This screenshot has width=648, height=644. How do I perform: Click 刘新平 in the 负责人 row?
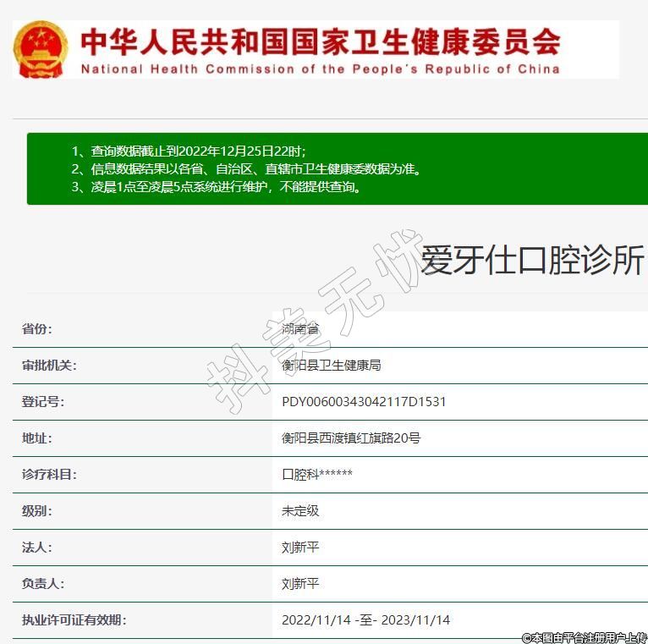tap(300, 584)
